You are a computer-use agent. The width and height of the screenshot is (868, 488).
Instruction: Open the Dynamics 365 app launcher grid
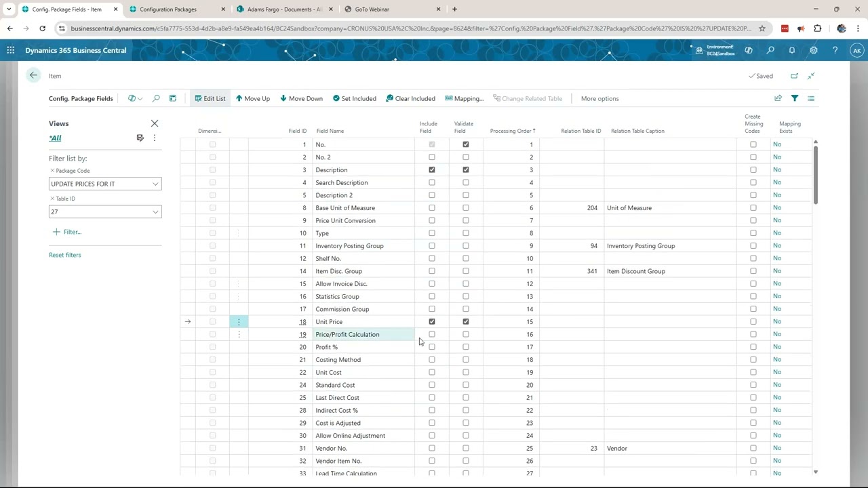click(10, 50)
